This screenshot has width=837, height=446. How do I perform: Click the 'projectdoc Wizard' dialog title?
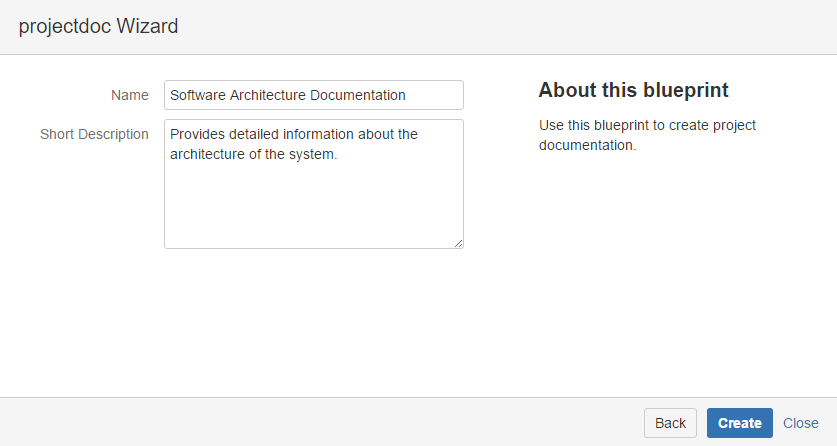98,27
